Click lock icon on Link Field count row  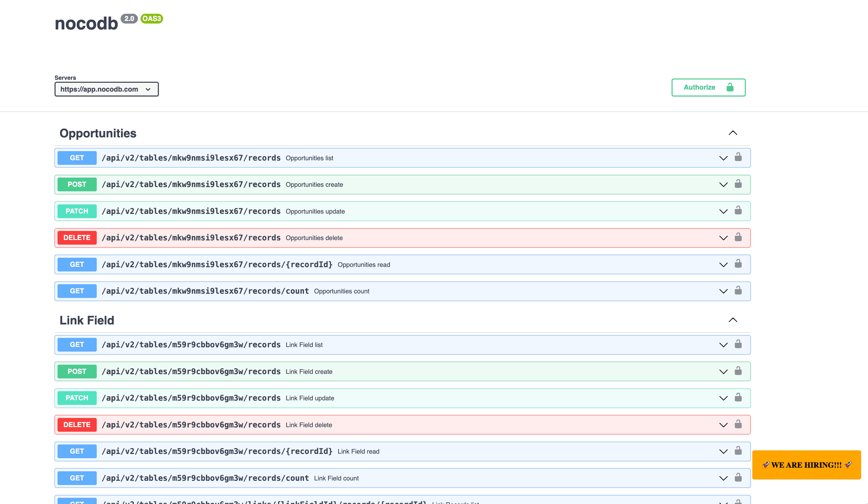point(738,478)
